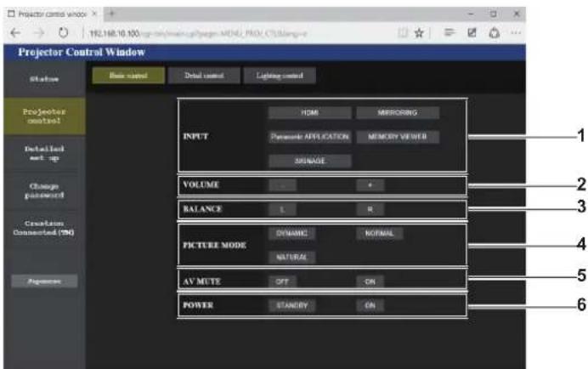The height and width of the screenshot is (369, 588).
Task: Open the browser more options ellipsis
Action: pyautogui.click(x=516, y=32)
